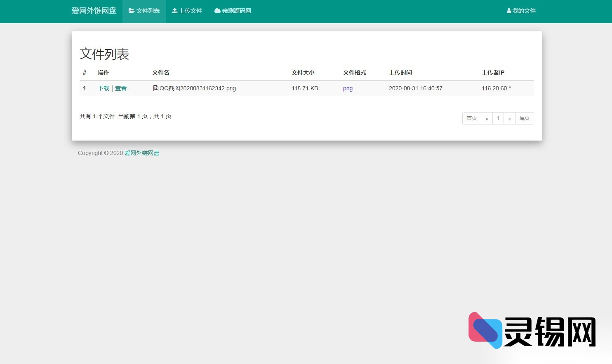Switch to the 上传文件 tab
The width and height of the screenshot is (612, 364).
pyautogui.click(x=187, y=11)
